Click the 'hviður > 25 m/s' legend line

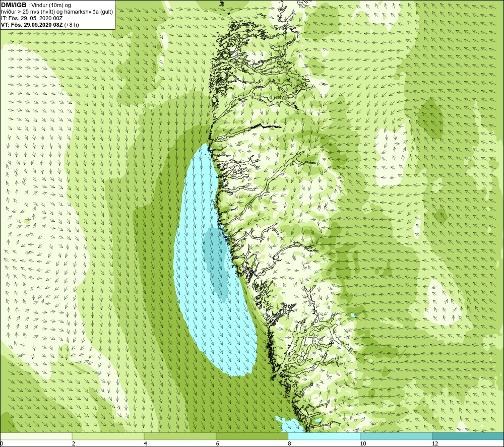(57, 12)
